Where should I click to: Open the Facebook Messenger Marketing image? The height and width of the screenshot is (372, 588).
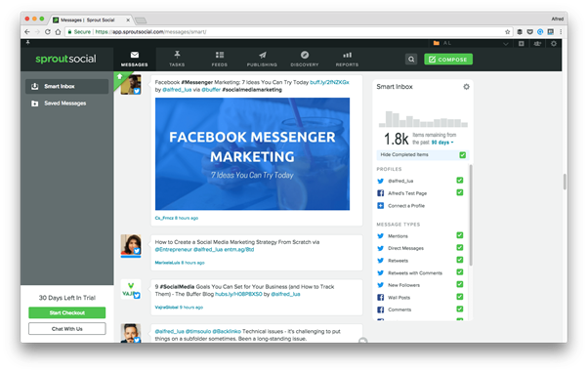(x=252, y=154)
